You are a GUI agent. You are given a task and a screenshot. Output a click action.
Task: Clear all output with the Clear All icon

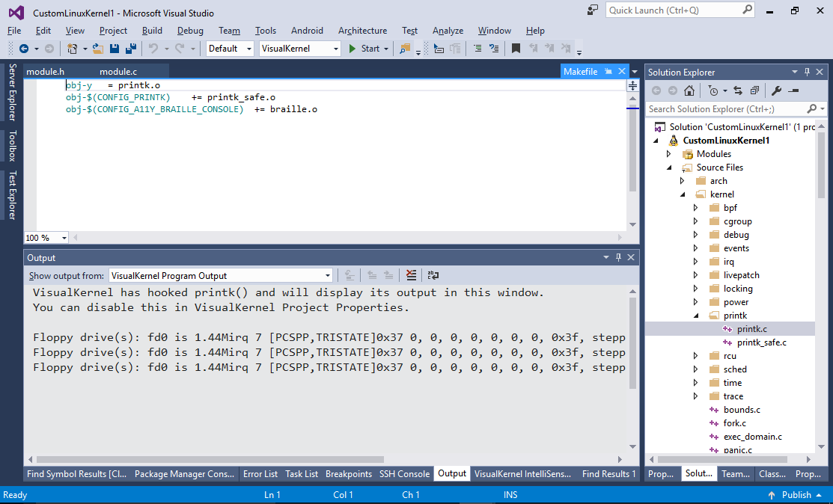[411, 275]
